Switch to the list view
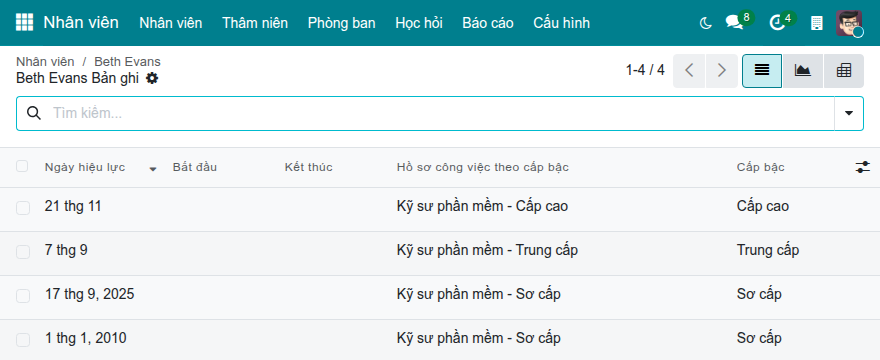Viewport: 880px width, 360px height. click(762, 71)
